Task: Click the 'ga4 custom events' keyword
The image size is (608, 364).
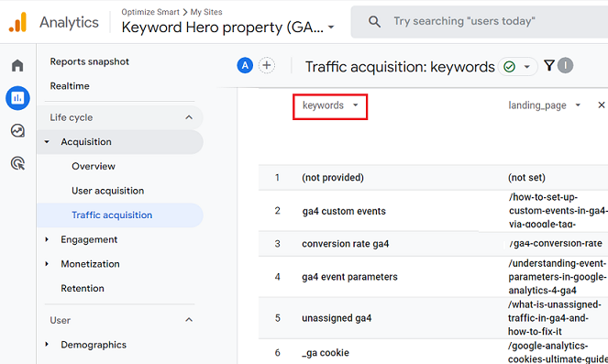Action: (344, 211)
